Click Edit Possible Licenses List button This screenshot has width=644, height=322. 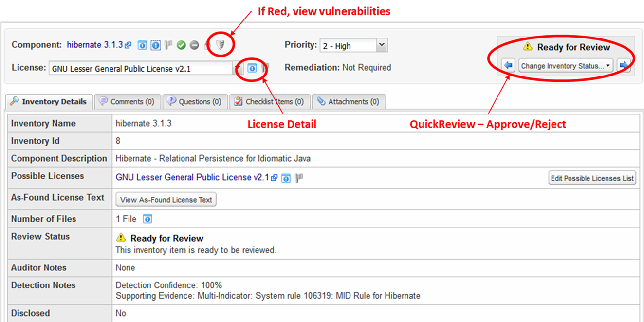coord(592,178)
